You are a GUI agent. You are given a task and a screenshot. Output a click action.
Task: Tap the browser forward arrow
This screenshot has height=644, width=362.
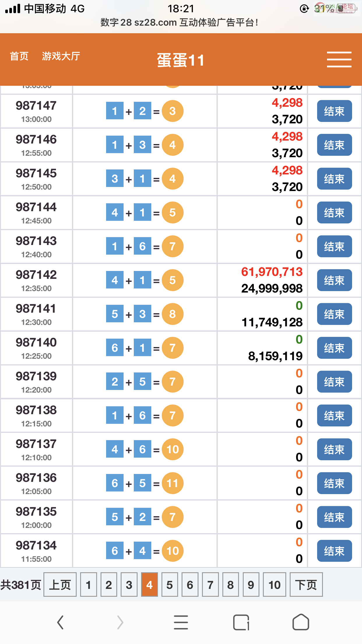(x=120, y=622)
